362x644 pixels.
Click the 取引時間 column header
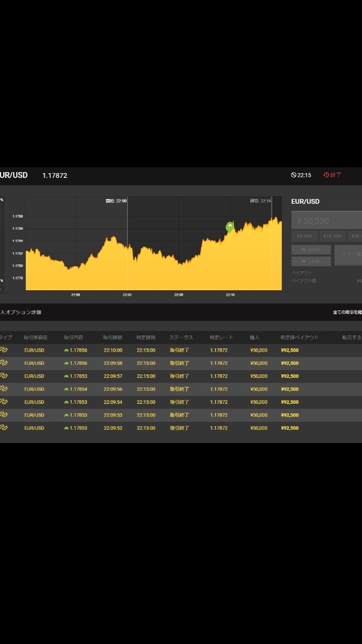pyautogui.click(x=112, y=337)
